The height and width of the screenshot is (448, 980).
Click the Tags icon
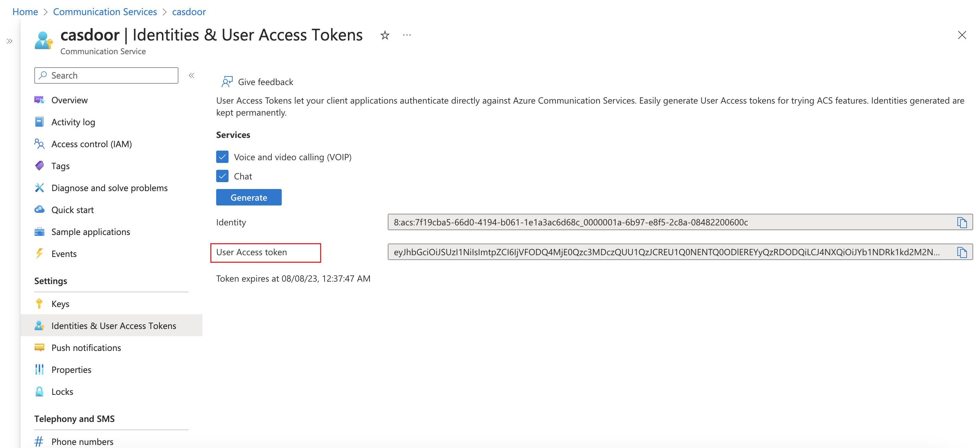(x=39, y=166)
